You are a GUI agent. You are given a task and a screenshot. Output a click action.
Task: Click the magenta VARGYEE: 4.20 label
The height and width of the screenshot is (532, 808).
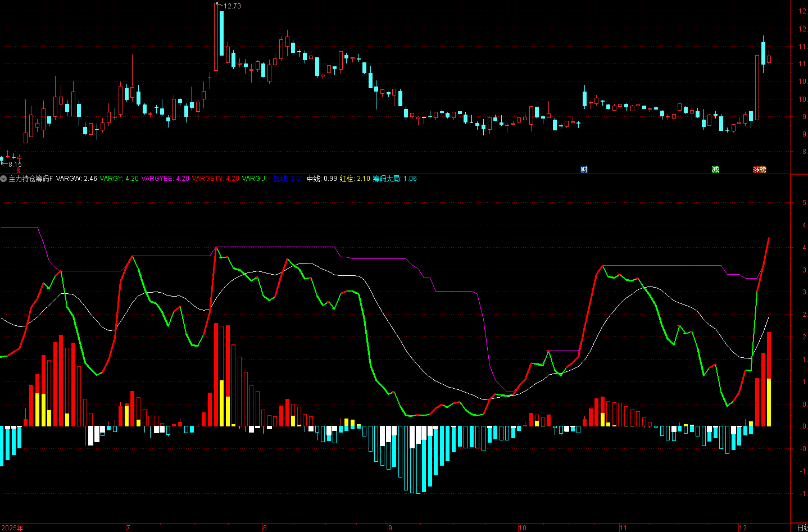pyautogui.click(x=165, y=179)
